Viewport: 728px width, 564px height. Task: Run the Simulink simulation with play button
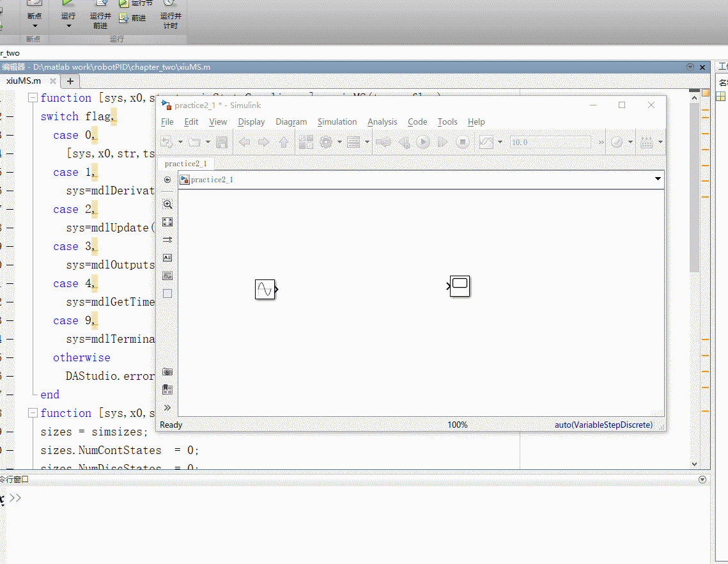pyautogui.click(x=422, y=142)
